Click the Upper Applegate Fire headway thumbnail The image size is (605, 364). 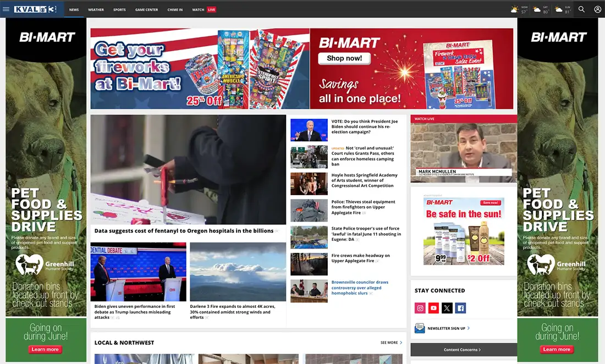coord(309,264)
